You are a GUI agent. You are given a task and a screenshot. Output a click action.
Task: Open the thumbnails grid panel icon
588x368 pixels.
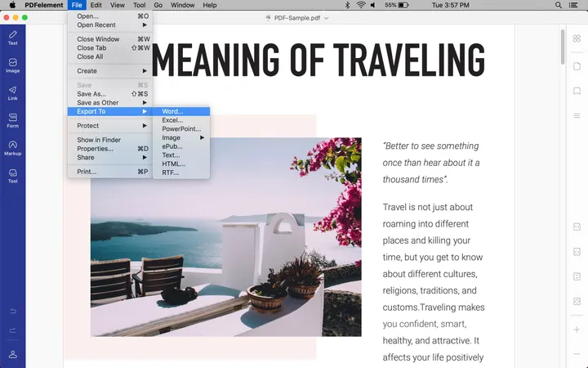pos(577,38)
